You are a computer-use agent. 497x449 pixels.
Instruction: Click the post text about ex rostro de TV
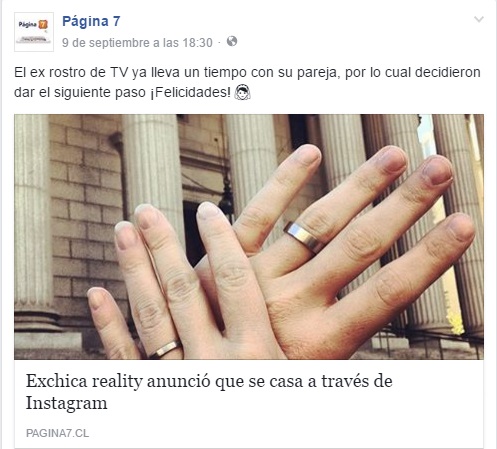pyautogui.click(x=247, y=82)
